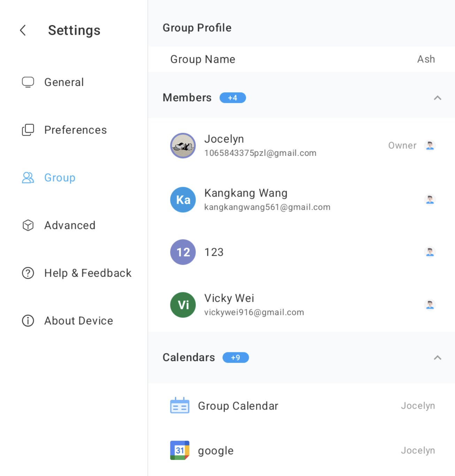Click the purple 12 avatar
This screenshot has width=455, height=476.
click(183, 252)
